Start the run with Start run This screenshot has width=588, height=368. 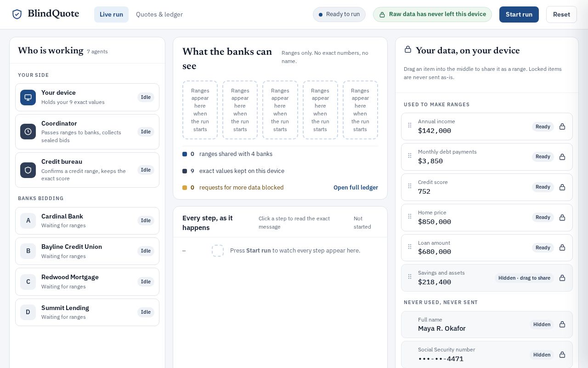tap(519, 14)
